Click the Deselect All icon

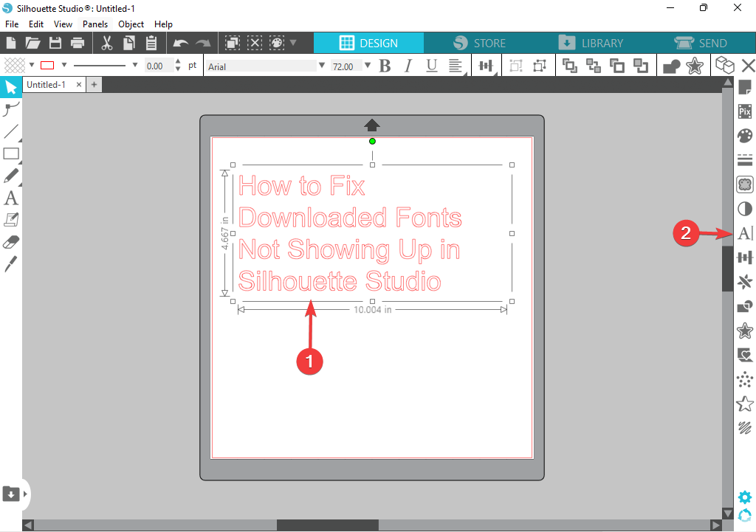255,43
